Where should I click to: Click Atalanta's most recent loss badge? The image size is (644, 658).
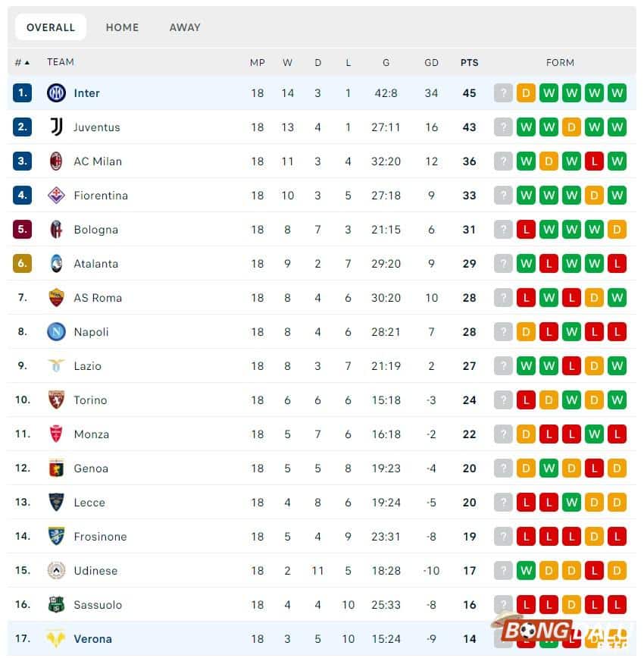(x=617, y=263)
